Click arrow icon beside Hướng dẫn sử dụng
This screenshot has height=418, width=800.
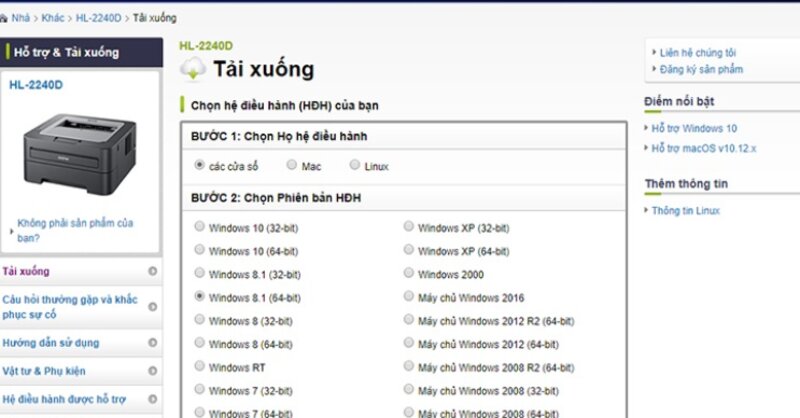coord(153,342)
